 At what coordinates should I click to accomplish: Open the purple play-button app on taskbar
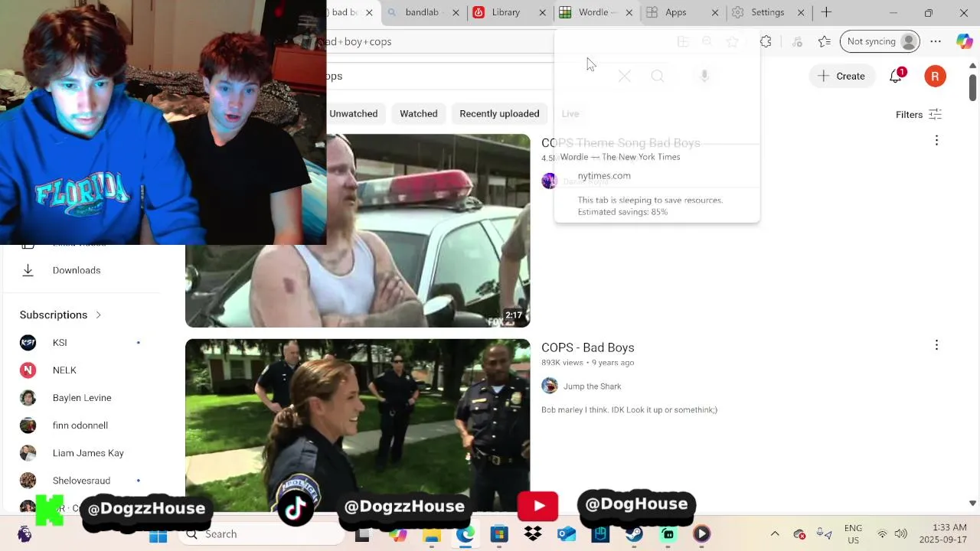[x=701, y=534]
